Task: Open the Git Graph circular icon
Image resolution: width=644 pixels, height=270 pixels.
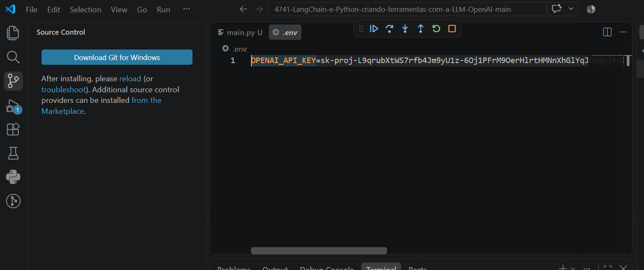Action: pos(13,201)
